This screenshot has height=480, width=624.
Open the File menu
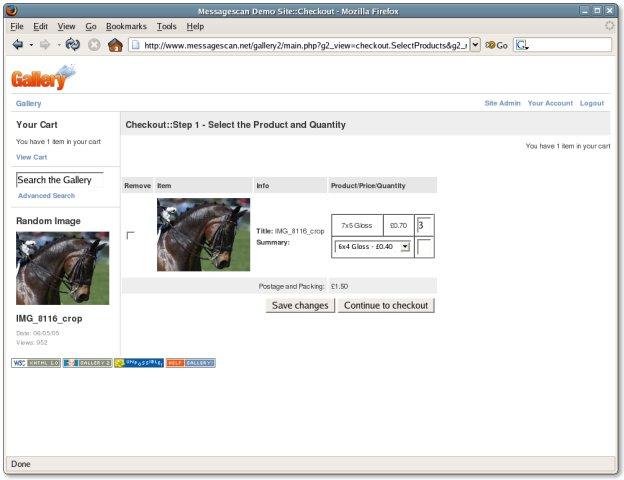[17, 26]
